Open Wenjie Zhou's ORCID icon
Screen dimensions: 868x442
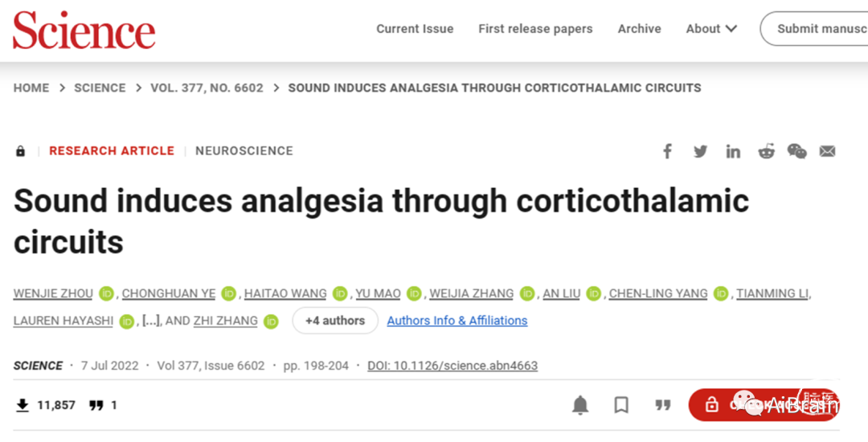[106, 294]
